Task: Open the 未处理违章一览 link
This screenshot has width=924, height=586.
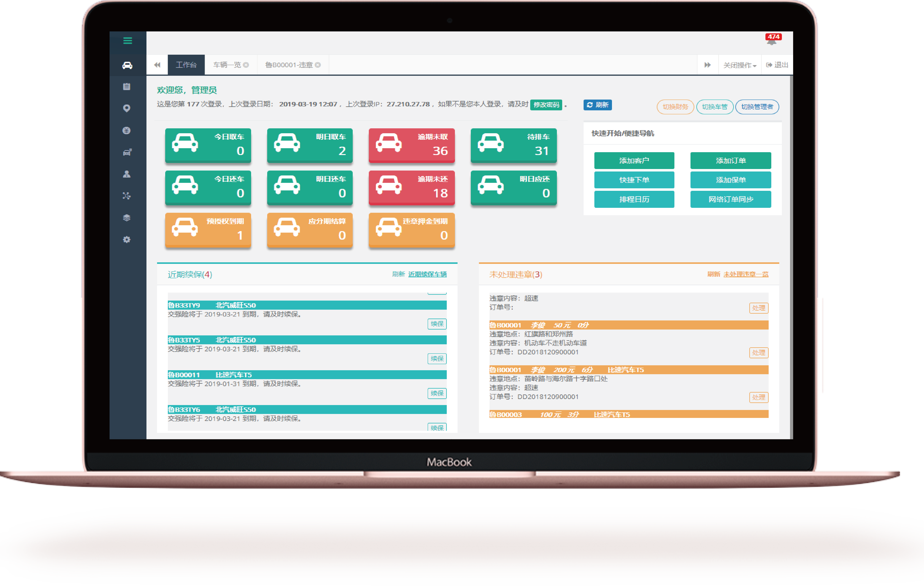Action: [746, 274]
